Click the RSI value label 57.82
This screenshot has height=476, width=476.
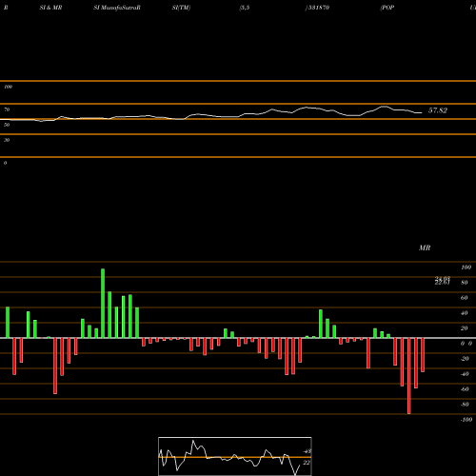(438, 110)
